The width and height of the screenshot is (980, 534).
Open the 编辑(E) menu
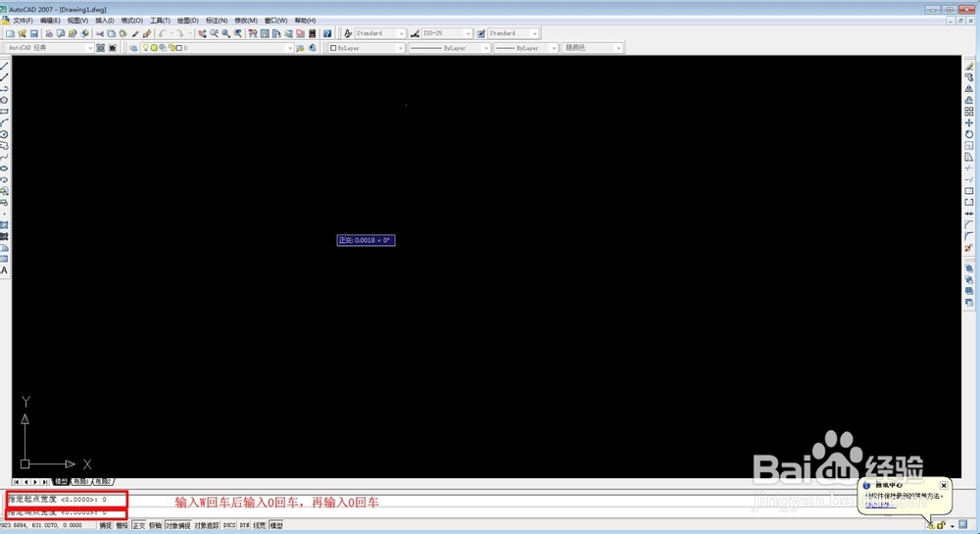coord(50,21)
